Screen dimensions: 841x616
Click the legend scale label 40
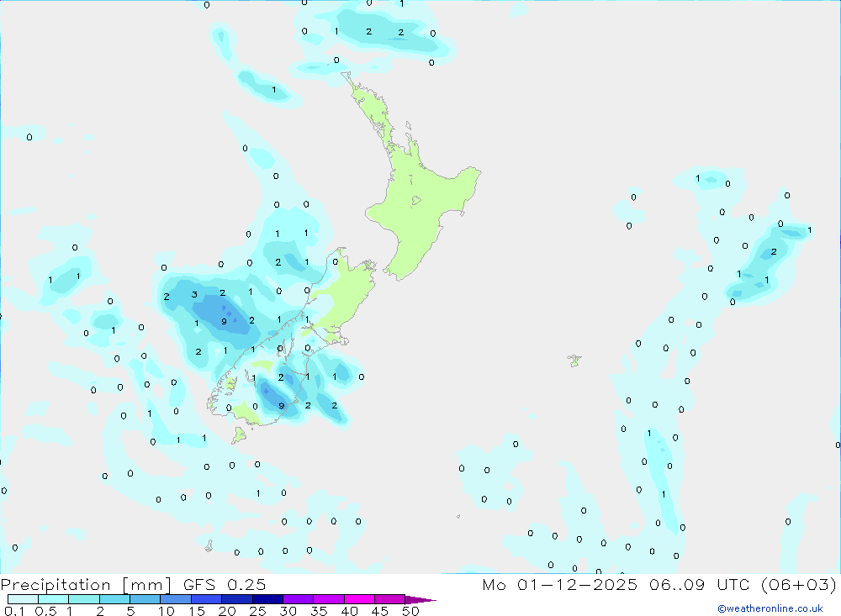click(x=350, y=611)
